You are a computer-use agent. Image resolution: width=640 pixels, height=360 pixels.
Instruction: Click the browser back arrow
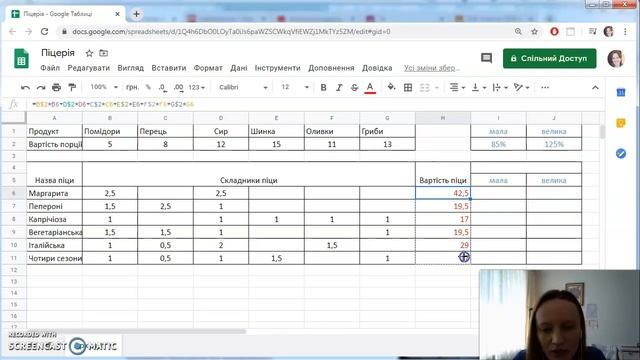[12, 31]
